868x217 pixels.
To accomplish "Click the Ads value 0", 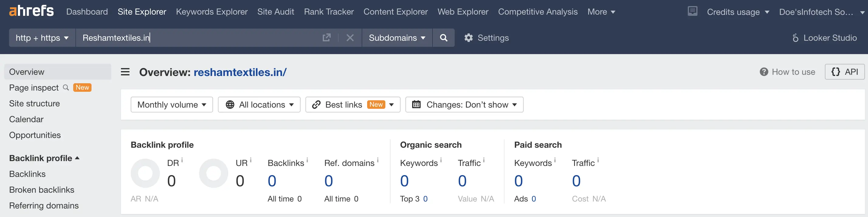I will [x=534, y=199].
